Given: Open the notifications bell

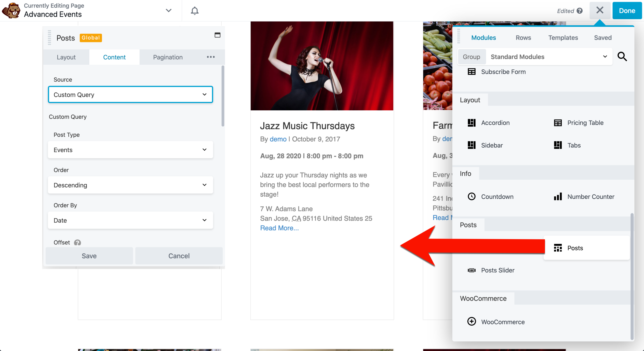Looking at the screenshot, I should point(194,11).
